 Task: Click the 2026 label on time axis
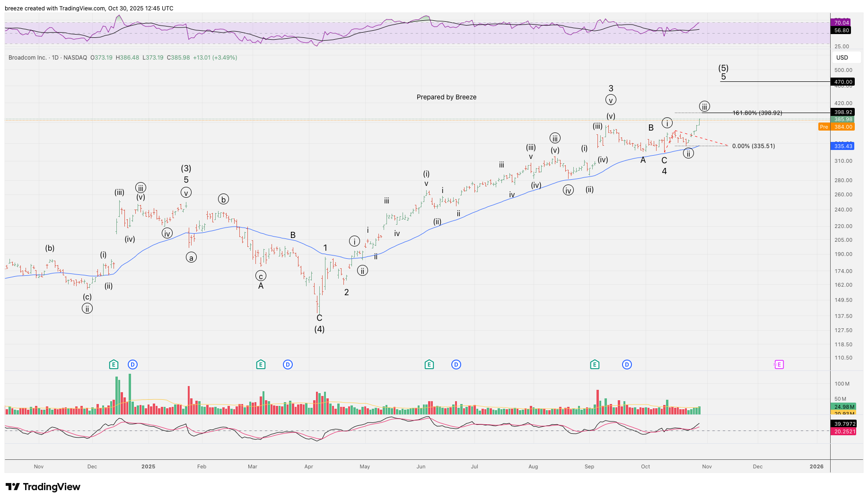coord(816,466)
